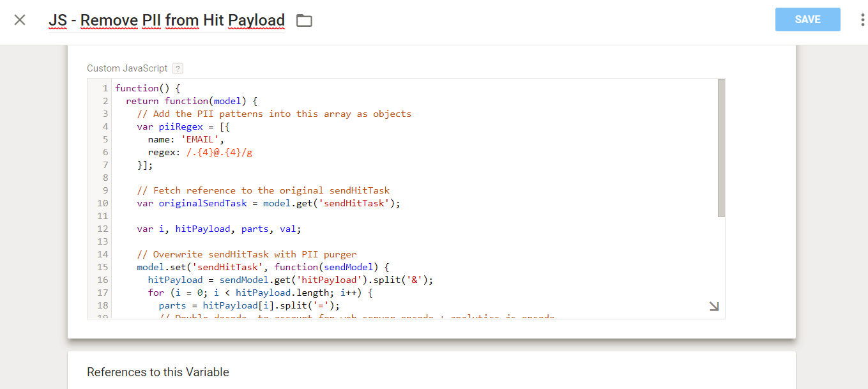Screen dimensions: 868x389
Task: Close the variable editor with the X
Action: click(20, 20)
